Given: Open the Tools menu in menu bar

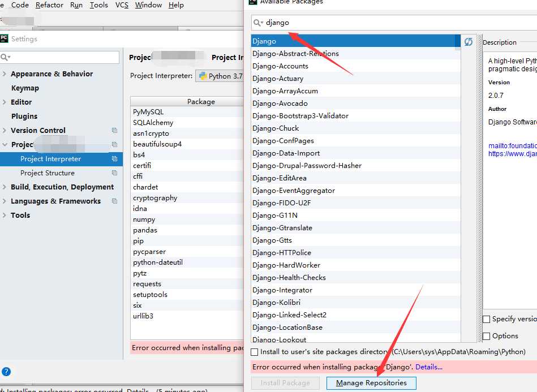Looking at the screenshot, I should 98,5.
